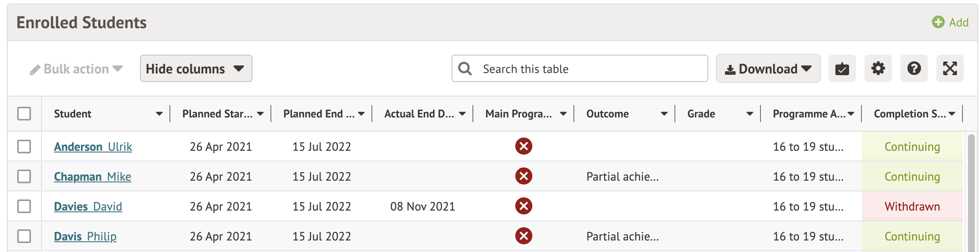Viewport: 980px width, 252px height.
Task: Open the Chapman Mike student link
Action: click(92, 176)
